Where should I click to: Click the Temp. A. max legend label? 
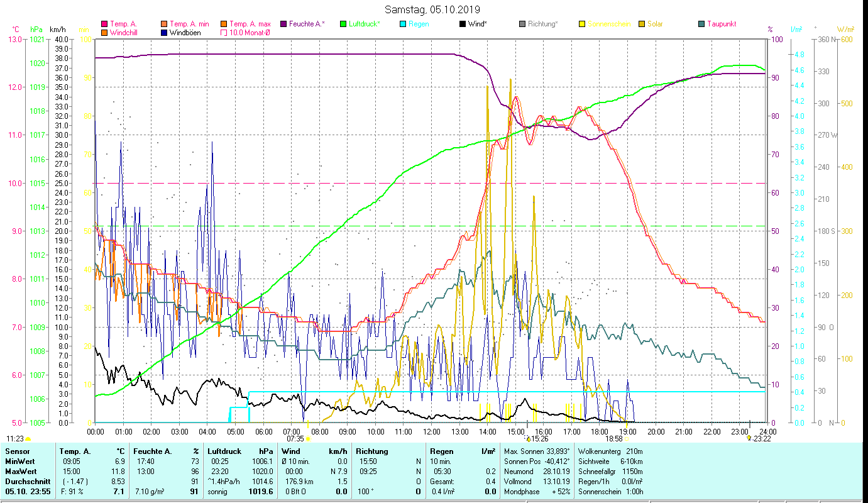pyautogui.click(x=250, y=24)
